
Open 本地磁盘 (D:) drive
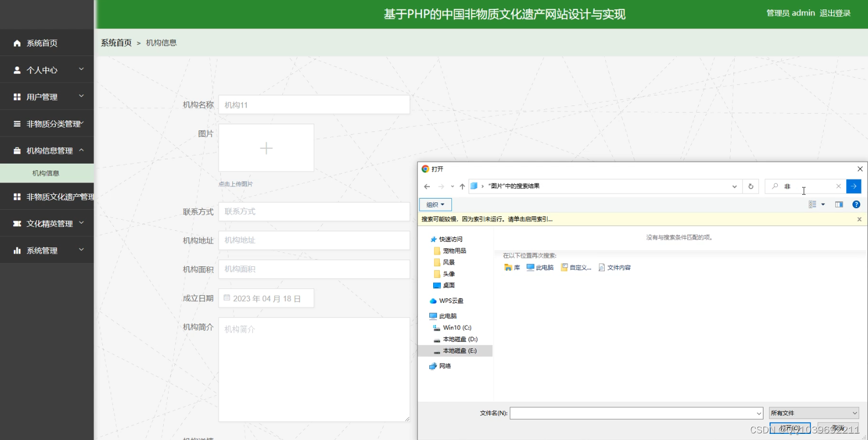click(x=460, y=339)
